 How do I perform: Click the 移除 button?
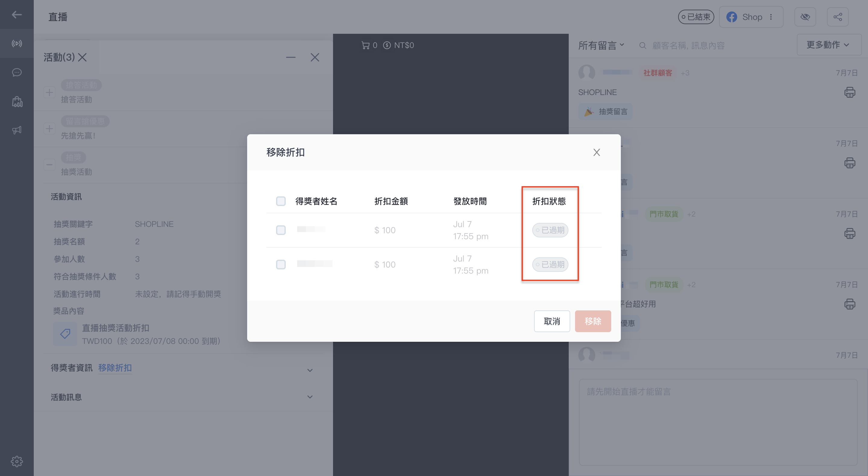pyautogui.click(x=593, y=321)
